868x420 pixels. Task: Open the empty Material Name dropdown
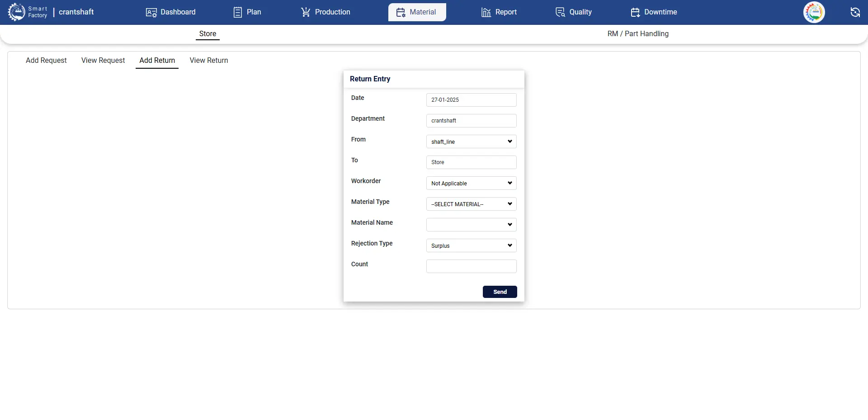coord(471,225)
